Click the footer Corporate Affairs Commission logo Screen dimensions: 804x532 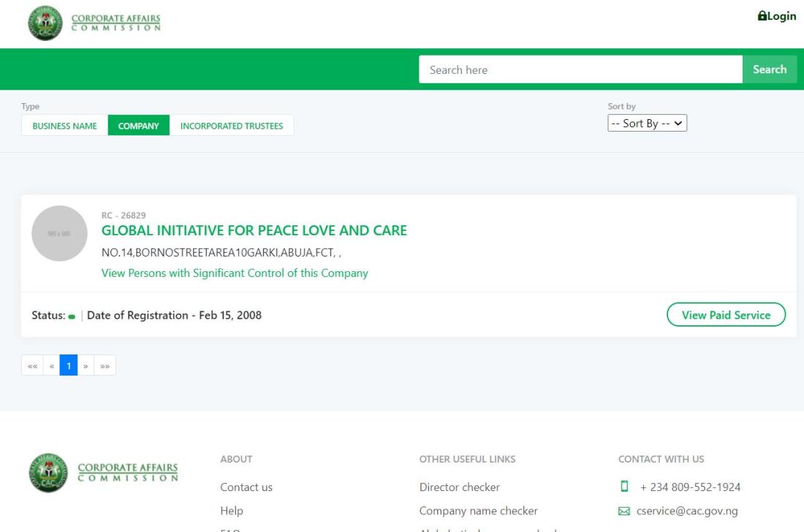(x=103, y=473)
